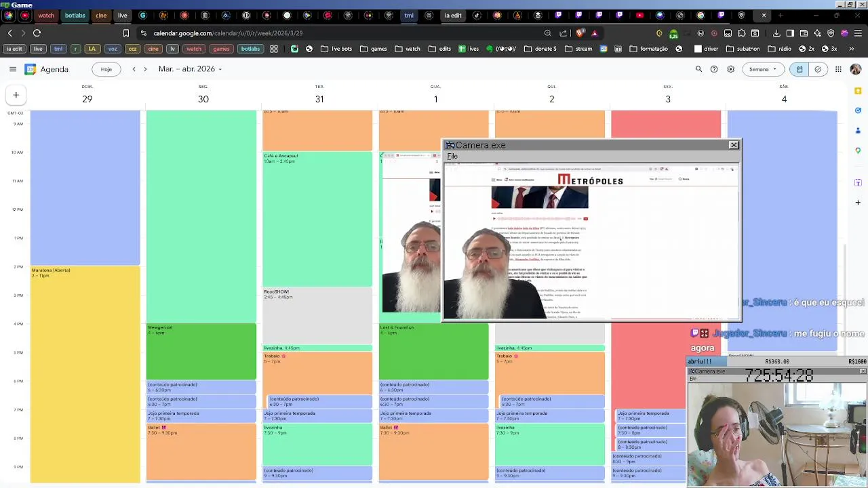The image size is (868, 488).
Task: Open the 'driver' bookmark link
Action: (707, 49)
